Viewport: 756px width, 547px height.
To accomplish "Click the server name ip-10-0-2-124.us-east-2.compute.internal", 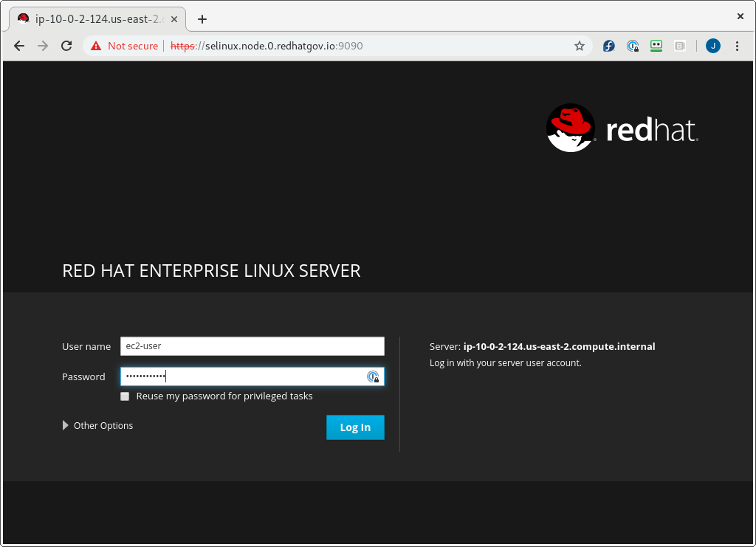I will point(560,346).
